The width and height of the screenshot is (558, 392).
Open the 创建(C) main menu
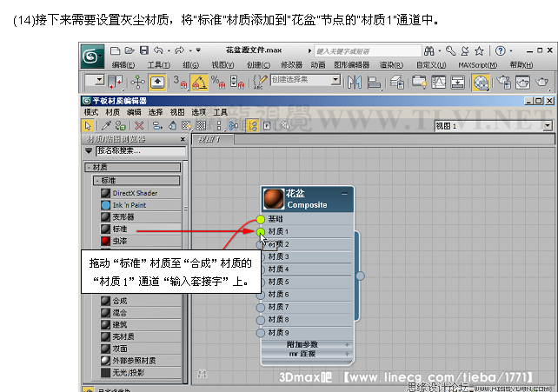tap(259, 64)
